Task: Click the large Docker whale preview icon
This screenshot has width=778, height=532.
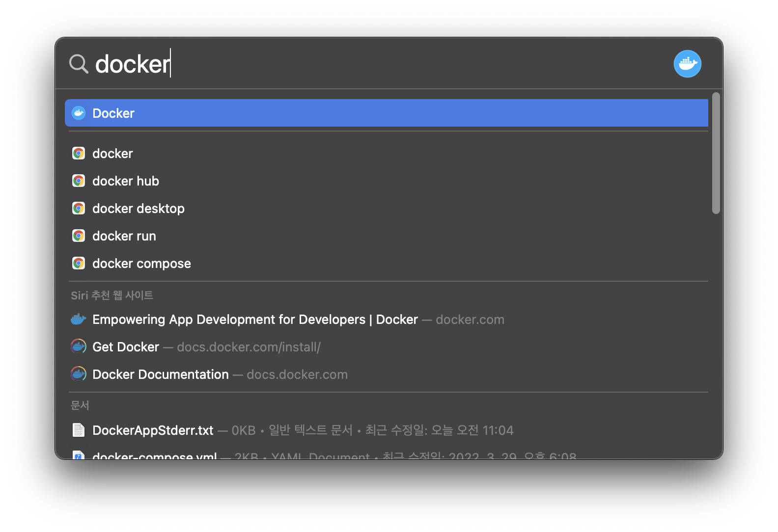Action: pos(687,64)
